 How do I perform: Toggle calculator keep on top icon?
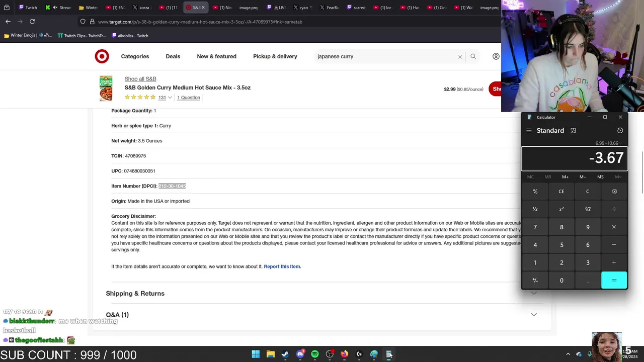point(573,130)
